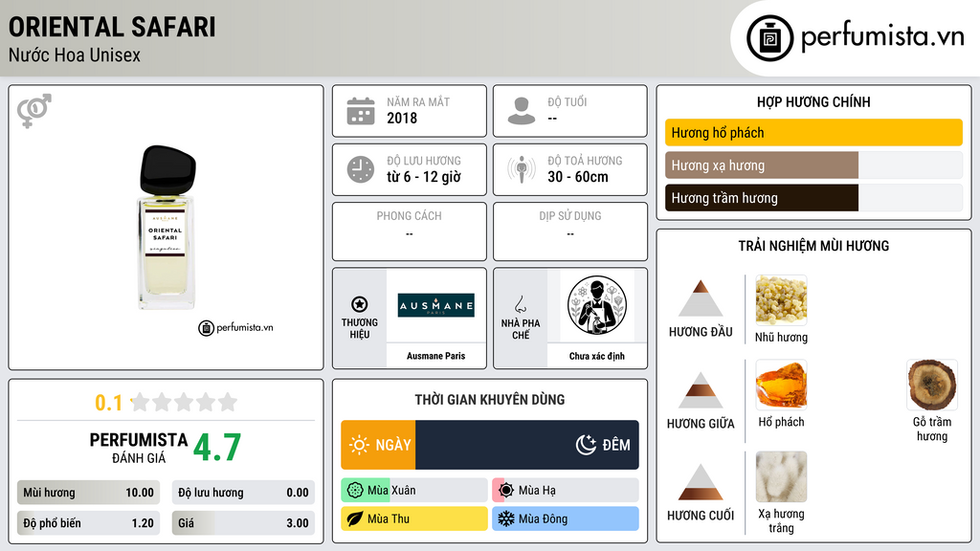Click the summer sun icon for Mùa Hạ

506,491
